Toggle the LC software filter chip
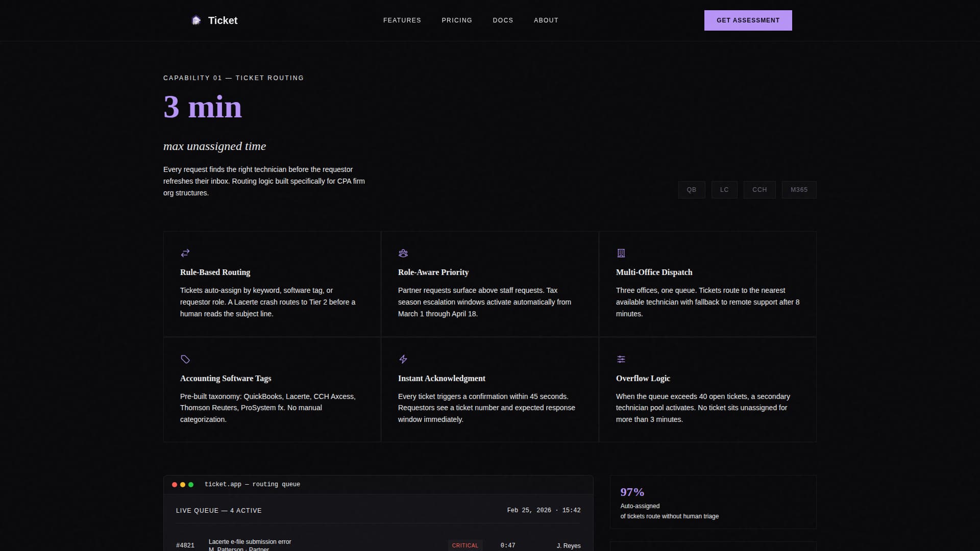980x551 pixels. tap(724, 189)
